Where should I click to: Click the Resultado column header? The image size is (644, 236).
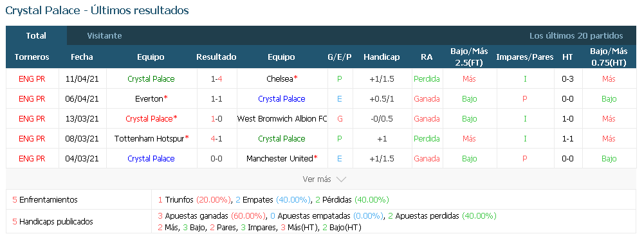tap(216, 57)
